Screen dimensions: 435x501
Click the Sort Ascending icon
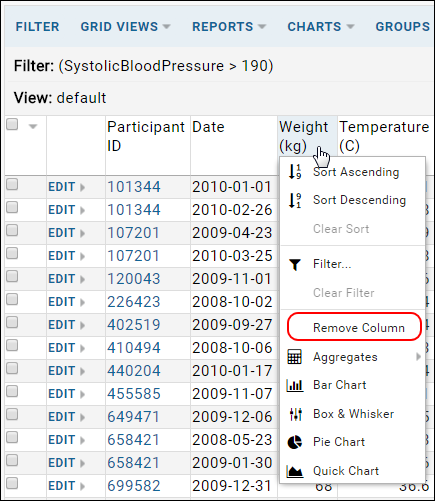[x=295, y=172]
